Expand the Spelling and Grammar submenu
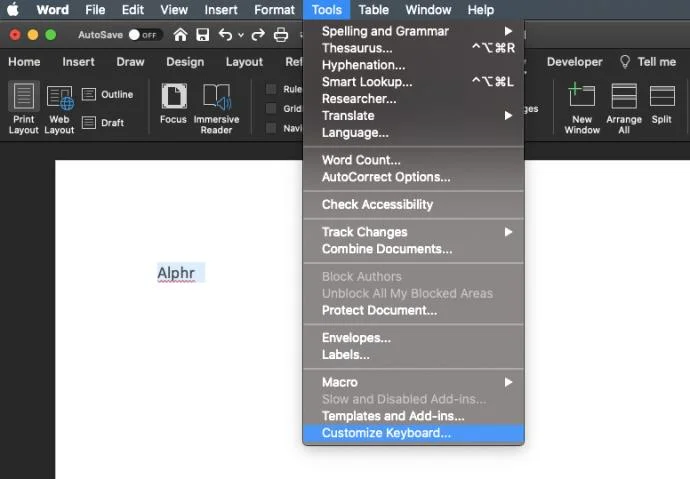690x479 pixels. coord(508,31)
